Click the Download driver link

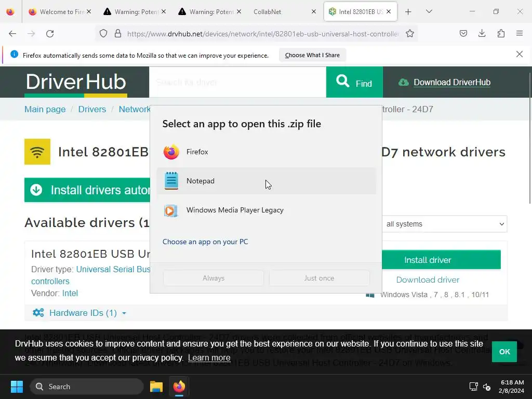click(428, 280)
